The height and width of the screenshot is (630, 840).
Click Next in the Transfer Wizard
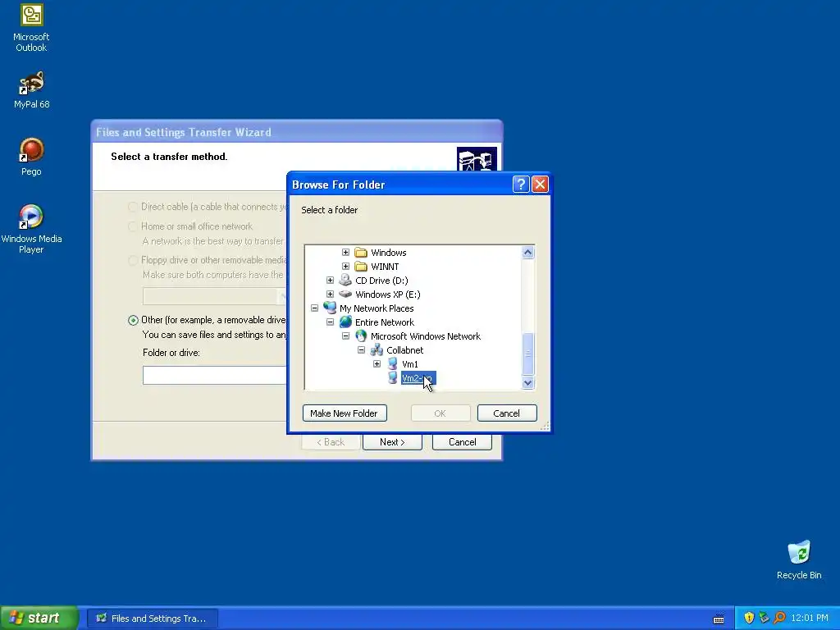pyautogui.click(x=392, y=442)
